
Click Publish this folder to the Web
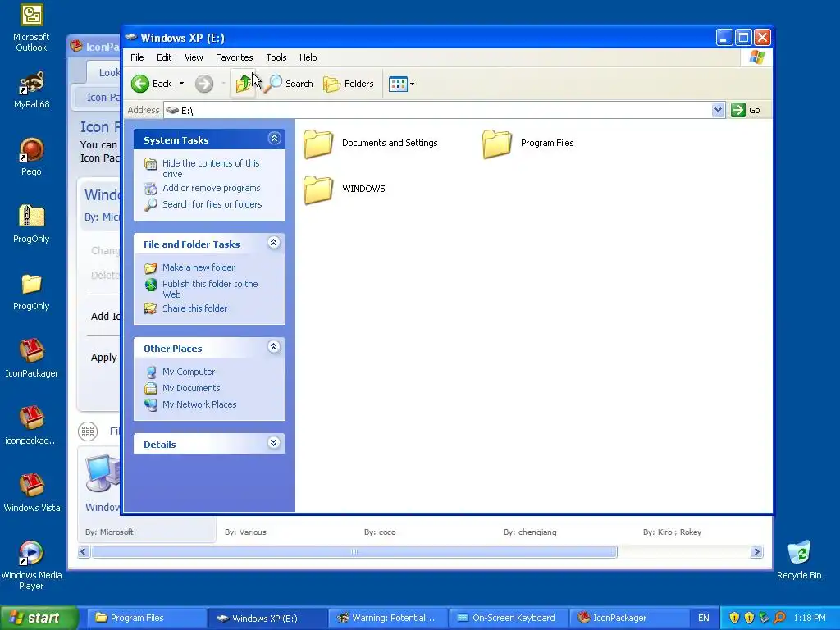coord(210,289)
